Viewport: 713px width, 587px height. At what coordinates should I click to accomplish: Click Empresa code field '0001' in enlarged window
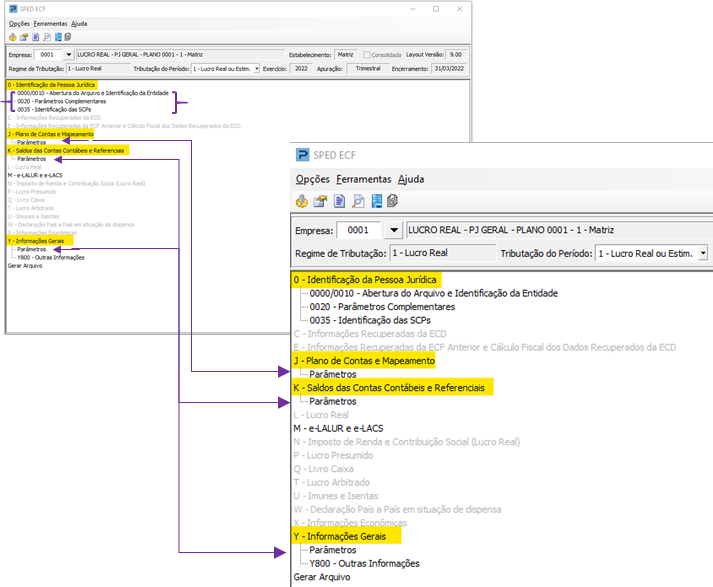(358, 230)
